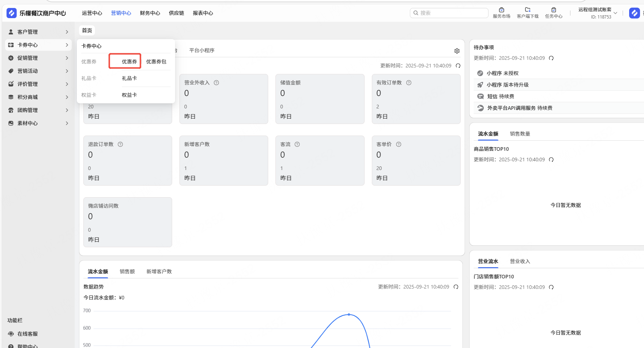
Task: Select the 营业流水 tab
Action: [488, 261]
